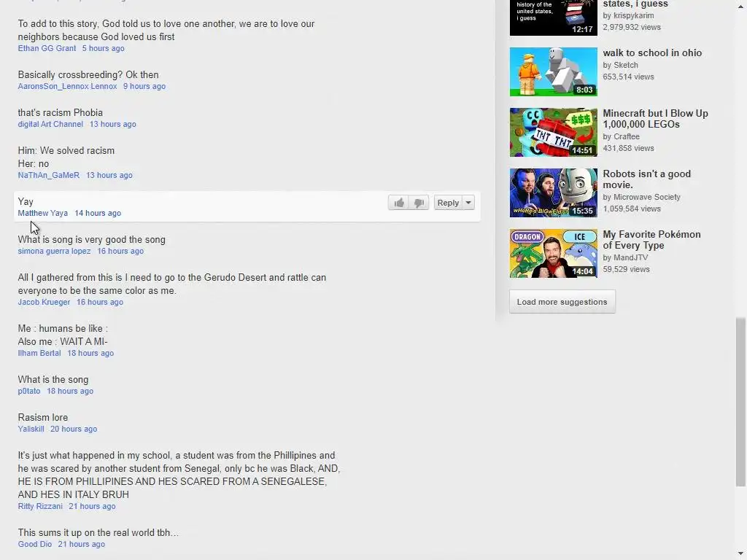
Task: Open 'Robots isn't a good movie.' title
Action: (x=646, y=179)
